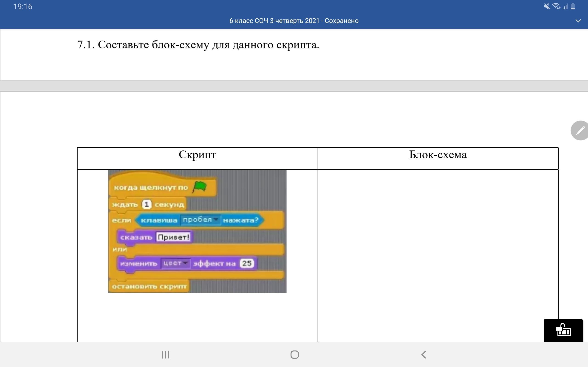Open the recent apps navigation button
This screenshot has width=588, height=367.
[165, 354]
